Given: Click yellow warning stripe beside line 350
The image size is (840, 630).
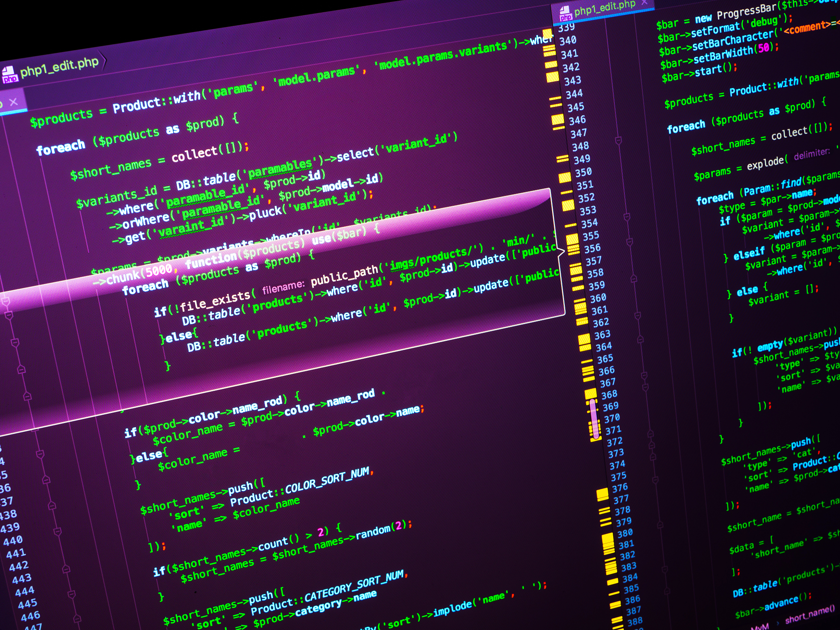Looking at the screenshot, I should click(x=565, y=178).
